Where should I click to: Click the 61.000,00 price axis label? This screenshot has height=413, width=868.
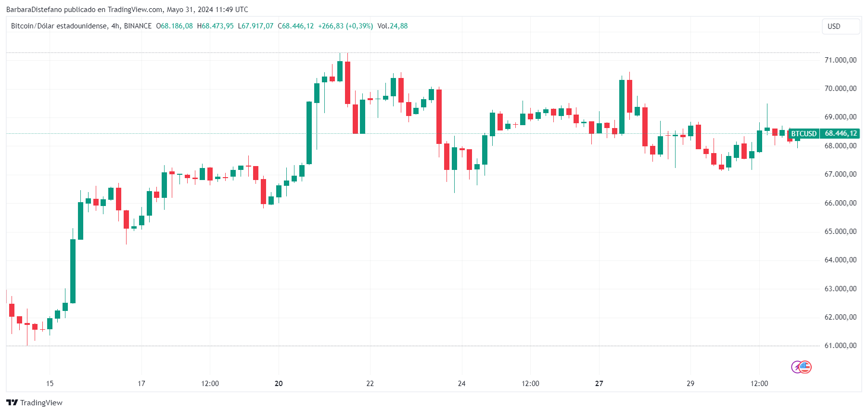pyautogui.click(x=840, y=346)
